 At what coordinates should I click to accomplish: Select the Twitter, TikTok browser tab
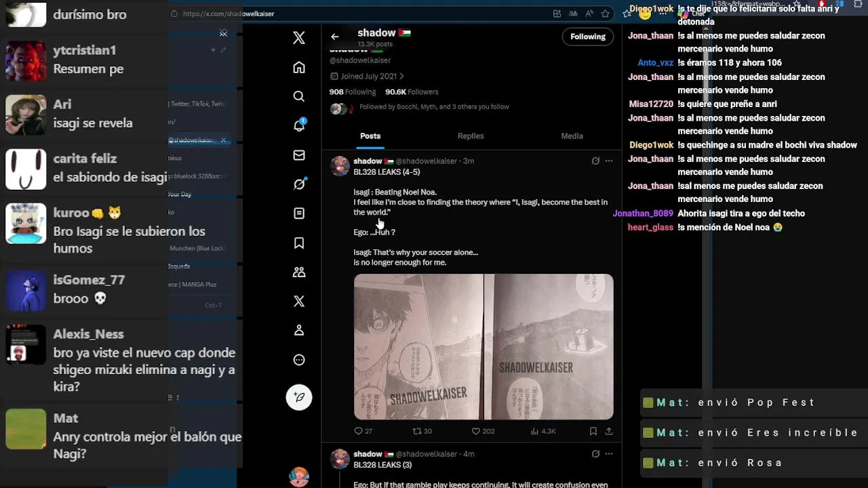197,104
